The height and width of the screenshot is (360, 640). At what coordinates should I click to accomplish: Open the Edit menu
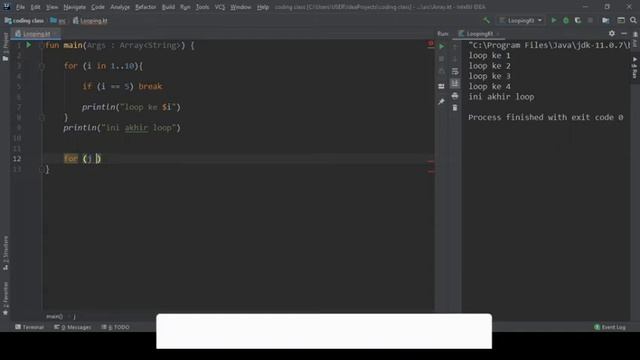[36, 7]
